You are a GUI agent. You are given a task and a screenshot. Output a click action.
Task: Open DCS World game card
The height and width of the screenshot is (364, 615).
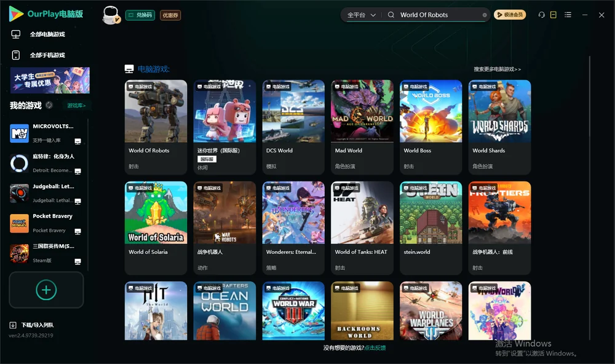coord(293,127)
